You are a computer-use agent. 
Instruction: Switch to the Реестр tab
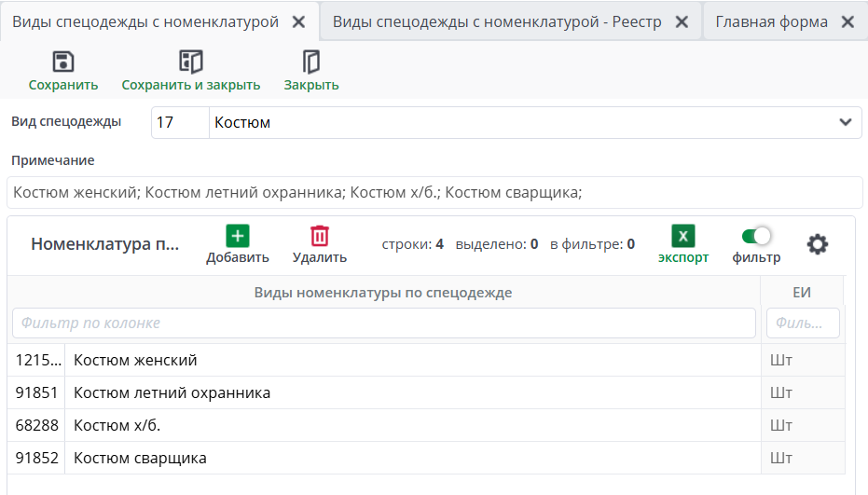click(x=497, y=21)
